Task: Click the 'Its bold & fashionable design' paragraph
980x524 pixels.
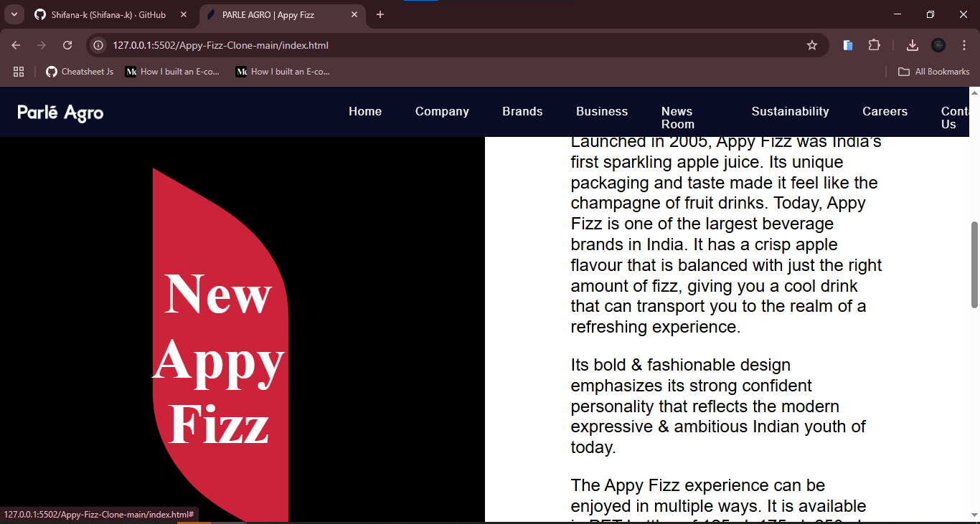Action: (718, 406)
